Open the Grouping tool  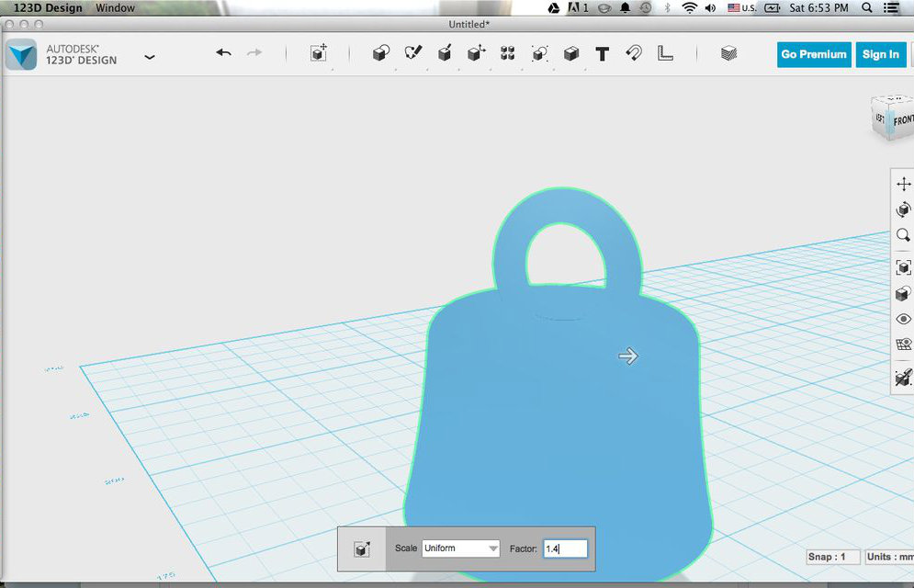[540, 53]
